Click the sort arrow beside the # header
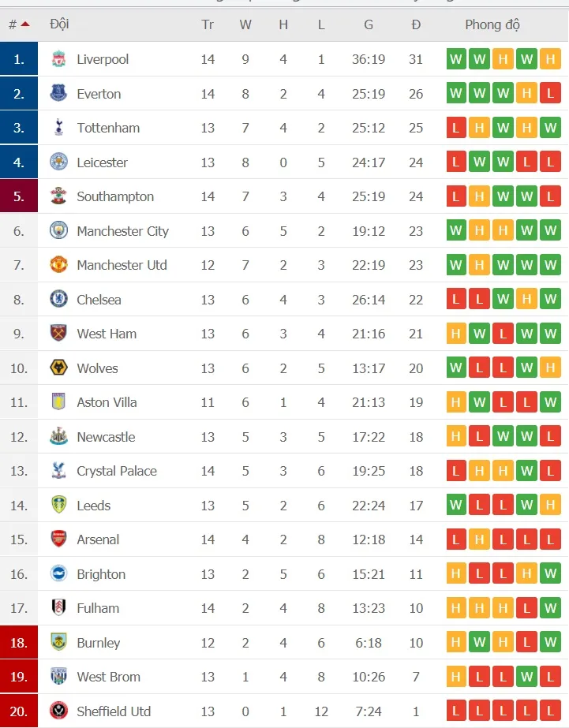The width and height of the screenshot is (569, 728). 24,24
